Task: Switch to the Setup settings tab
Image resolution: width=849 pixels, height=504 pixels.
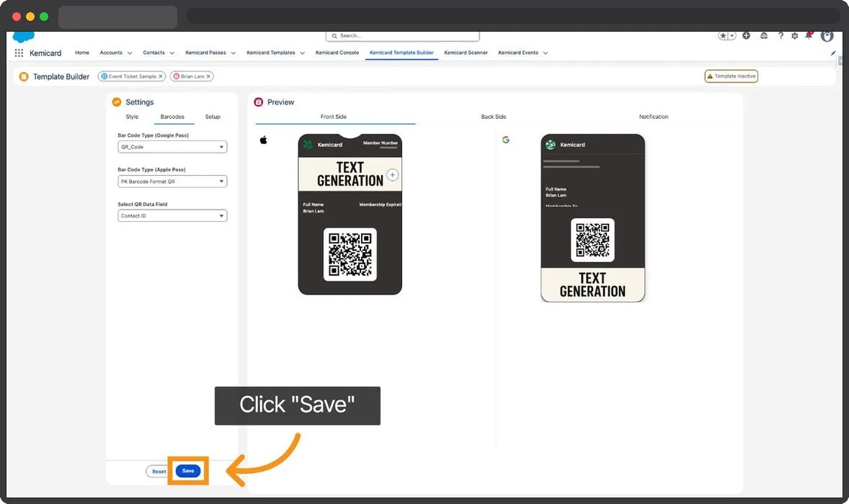Action: (213, 117)
